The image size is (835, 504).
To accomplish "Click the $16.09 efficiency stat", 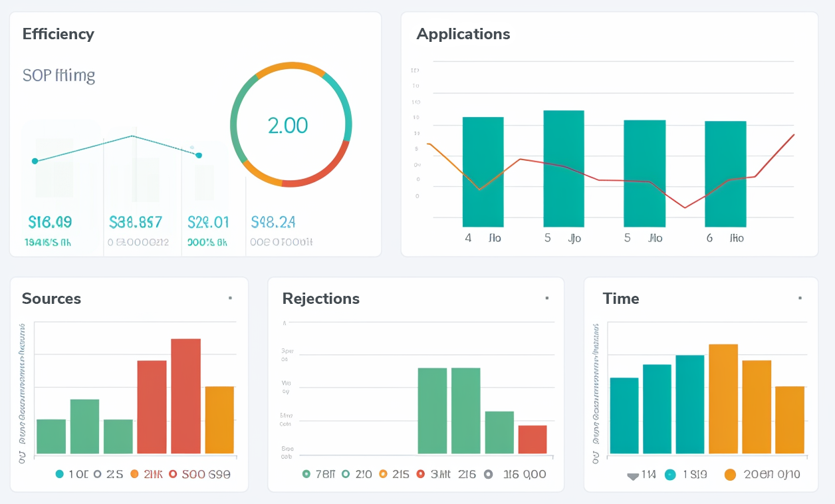I will tap(50, 221).
